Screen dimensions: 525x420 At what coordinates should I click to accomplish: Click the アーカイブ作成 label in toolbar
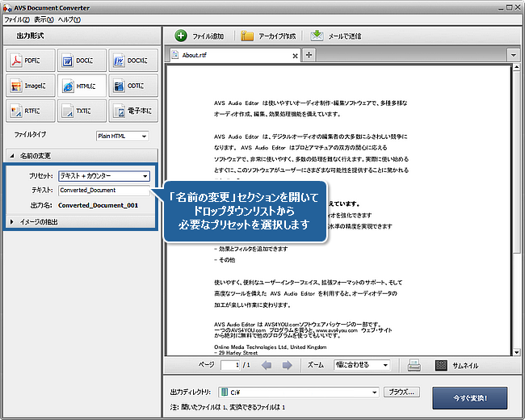(277, 36)
